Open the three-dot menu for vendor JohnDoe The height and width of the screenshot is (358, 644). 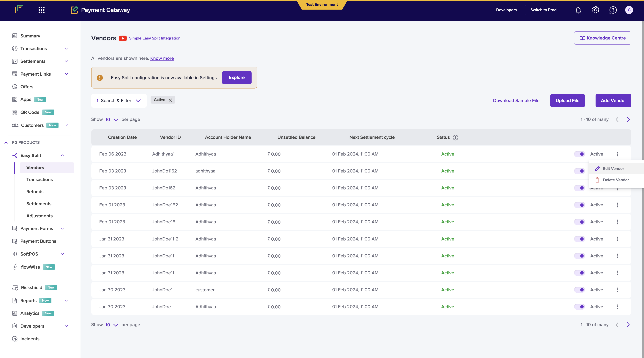coord(617,307)
